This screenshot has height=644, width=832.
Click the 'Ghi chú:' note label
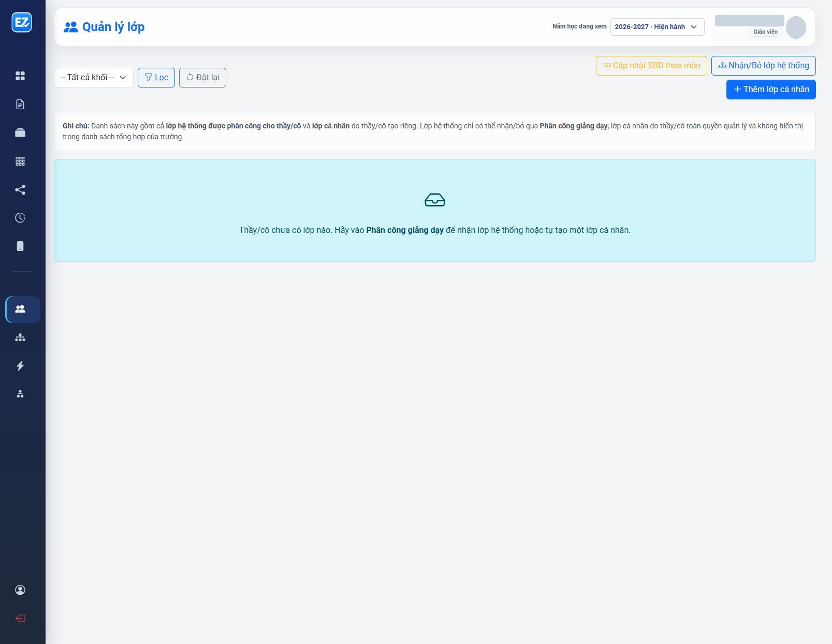76,126
